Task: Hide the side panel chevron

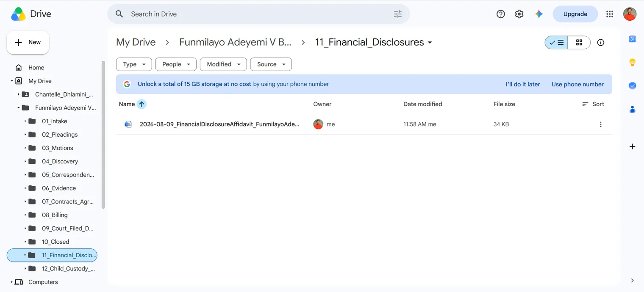Action: (632, 281)
